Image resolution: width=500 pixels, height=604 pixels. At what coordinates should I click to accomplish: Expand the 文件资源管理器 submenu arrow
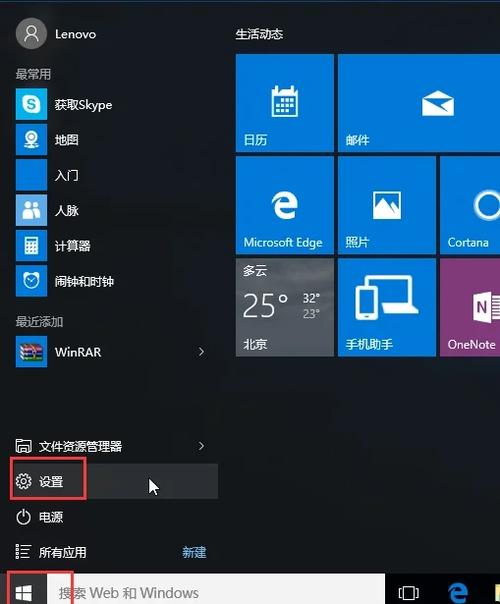[201, 446]
